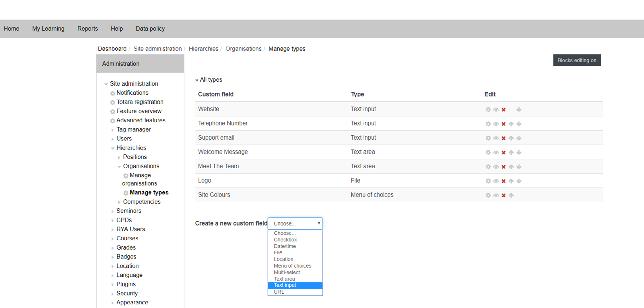Screen dimensions: 644x308
Task: Move the Website field down
Action: tap(519, 109)
